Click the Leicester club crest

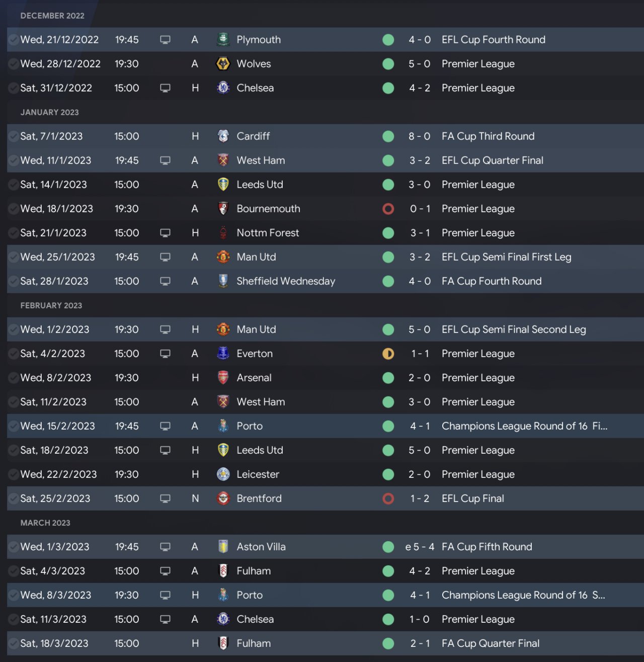(x=223, y=474)
